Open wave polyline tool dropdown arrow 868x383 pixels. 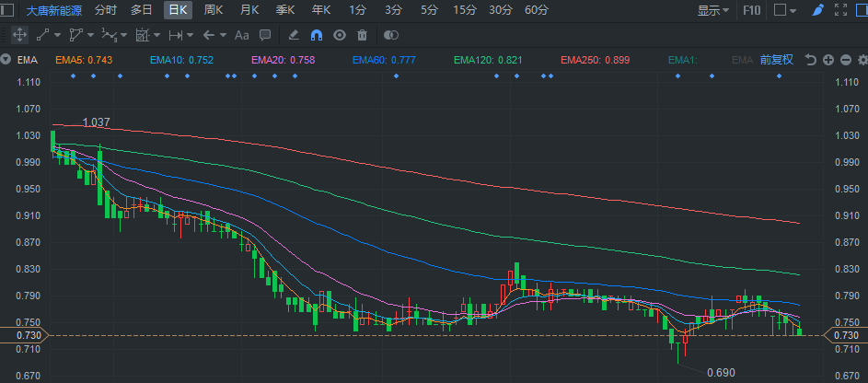coord(123,35)
